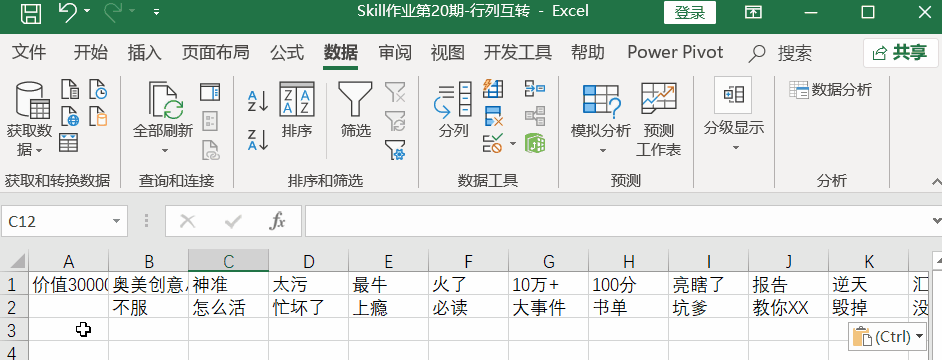
Task: Click the Reapply filter icon
Action: tap(395, 121)
